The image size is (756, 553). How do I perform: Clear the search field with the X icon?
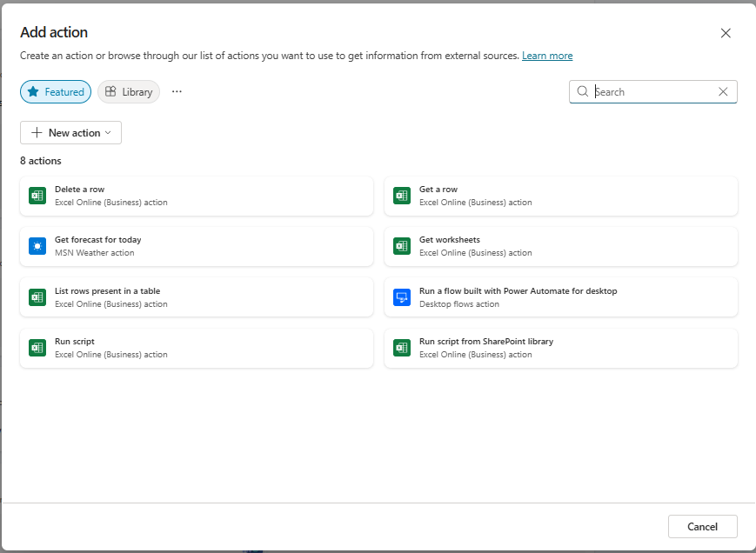coord(723,91)
